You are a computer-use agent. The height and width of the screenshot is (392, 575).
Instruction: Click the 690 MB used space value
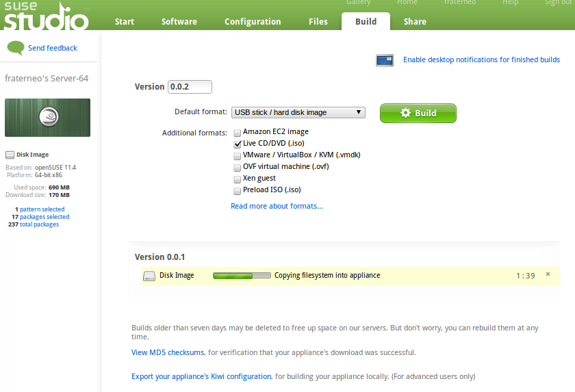point(59,187)
